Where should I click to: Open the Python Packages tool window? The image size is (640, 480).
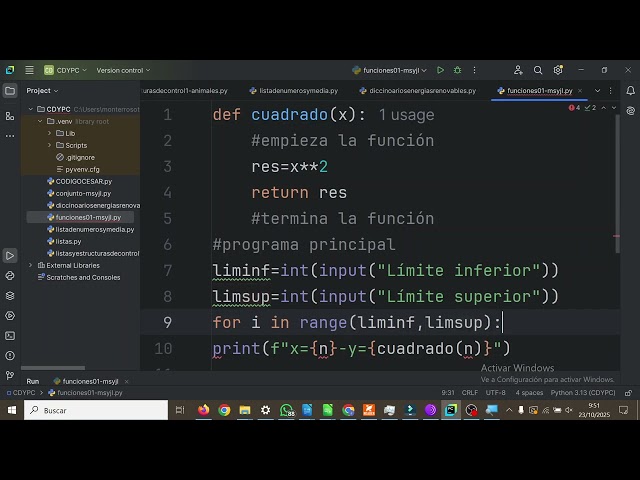10,296
